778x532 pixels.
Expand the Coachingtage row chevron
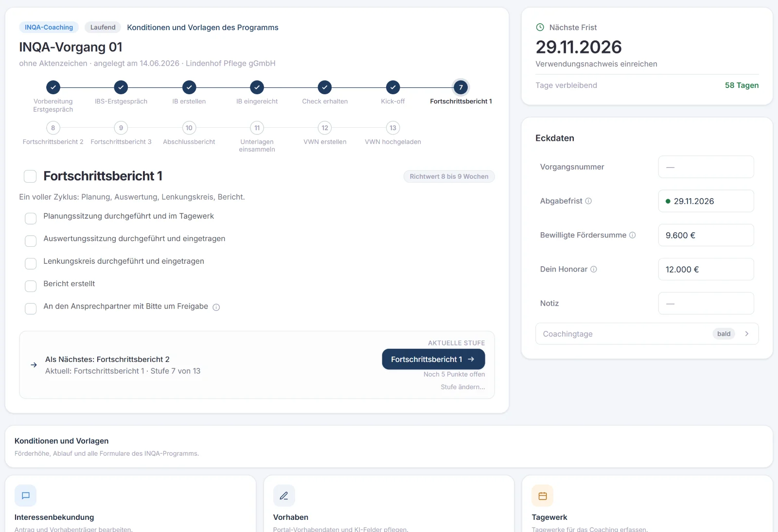point(747,334)
